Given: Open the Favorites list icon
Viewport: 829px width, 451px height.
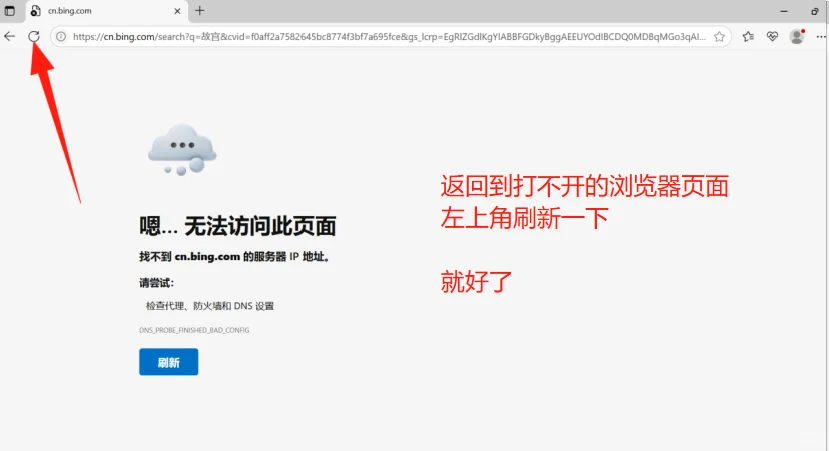Looking at the screenshot, I should click(748, 36).
